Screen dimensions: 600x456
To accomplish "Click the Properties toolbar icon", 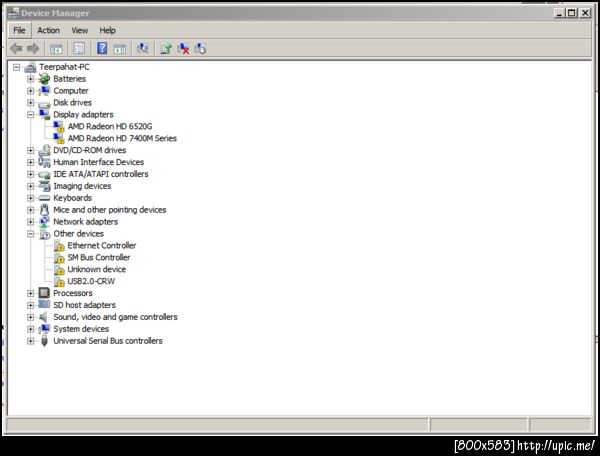I will pyautogui.click(x=79, y=49).
